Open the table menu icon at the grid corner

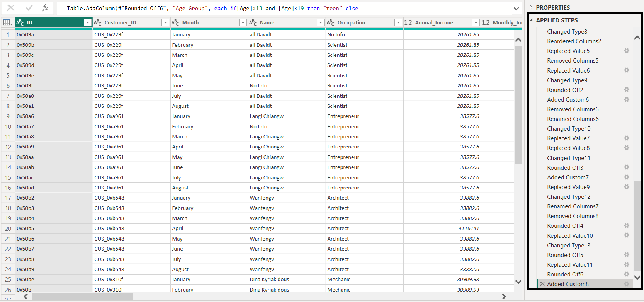click(x=8, y=23)
